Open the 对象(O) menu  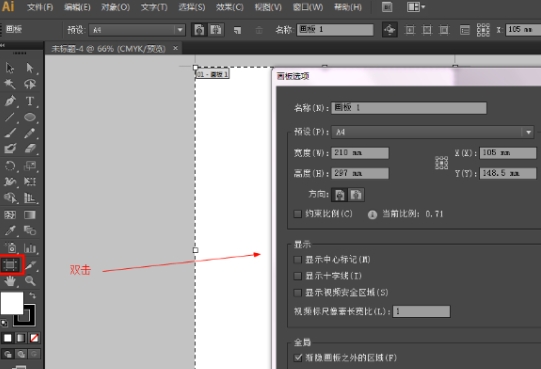click(x=116, y=7)
